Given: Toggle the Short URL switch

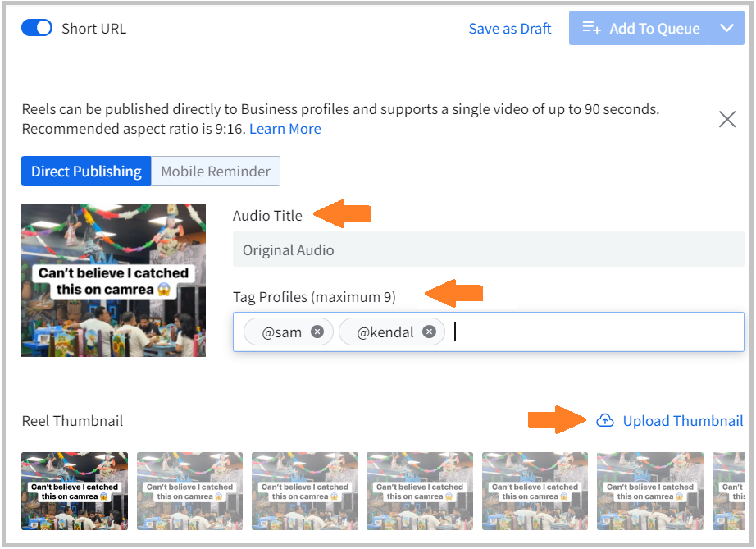Looking at the screenshot, I should (37, 29).
